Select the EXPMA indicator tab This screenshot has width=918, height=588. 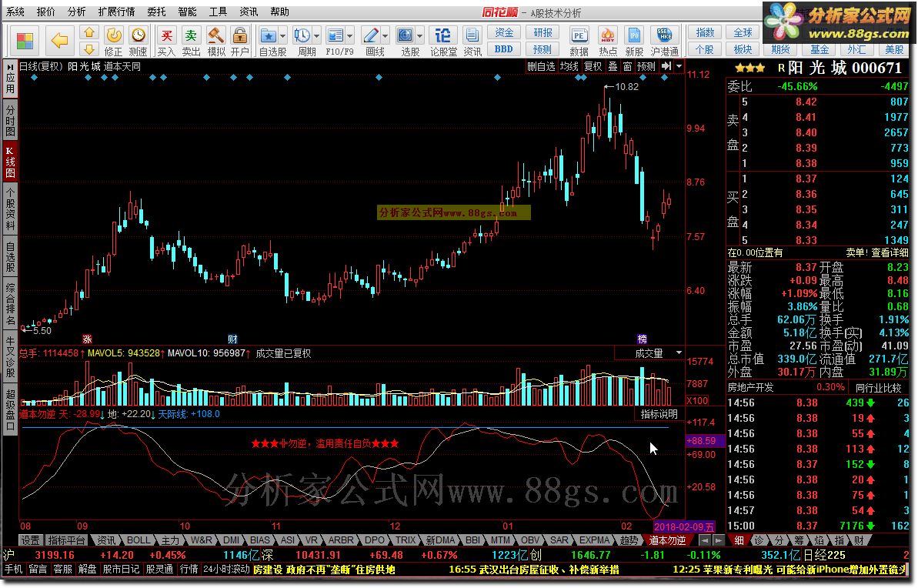(x=593, y=540)
